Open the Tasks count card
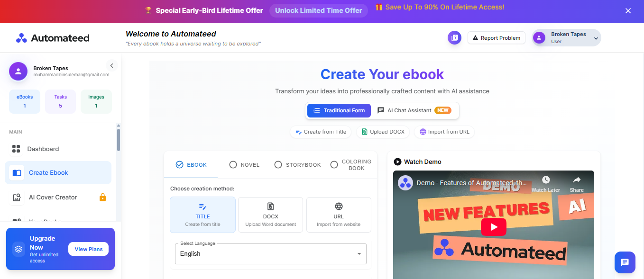 (60, 101)
